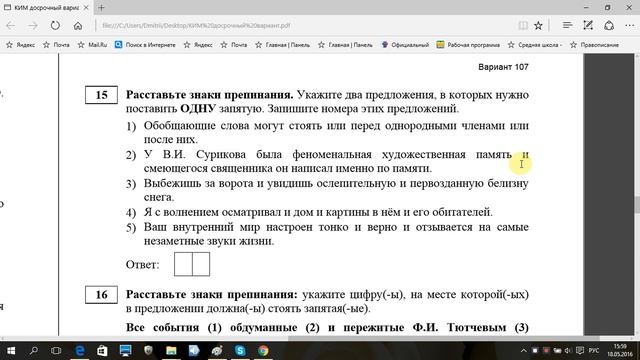Screen dimensions: 640x360
Task: Open Mail.Ru favorite bookmark
Action: pyautogui.click(x=93, y=45)
